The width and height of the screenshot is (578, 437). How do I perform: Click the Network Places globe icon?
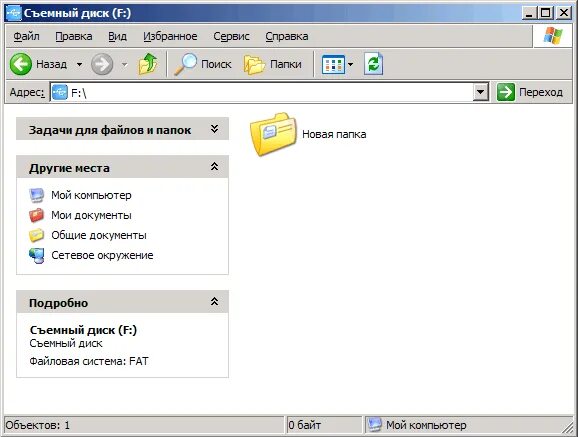[x=36, y=255]
